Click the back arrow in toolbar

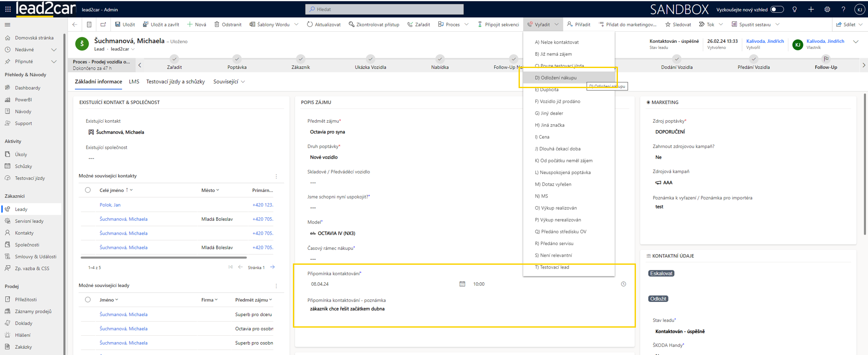[x=75, y=24]
